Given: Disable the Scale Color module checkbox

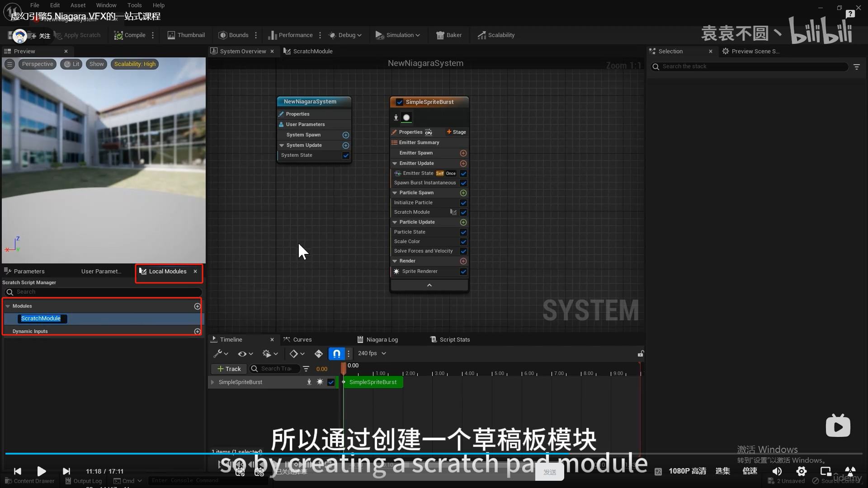Looking at the screenshot, I should tap(463, 242).
